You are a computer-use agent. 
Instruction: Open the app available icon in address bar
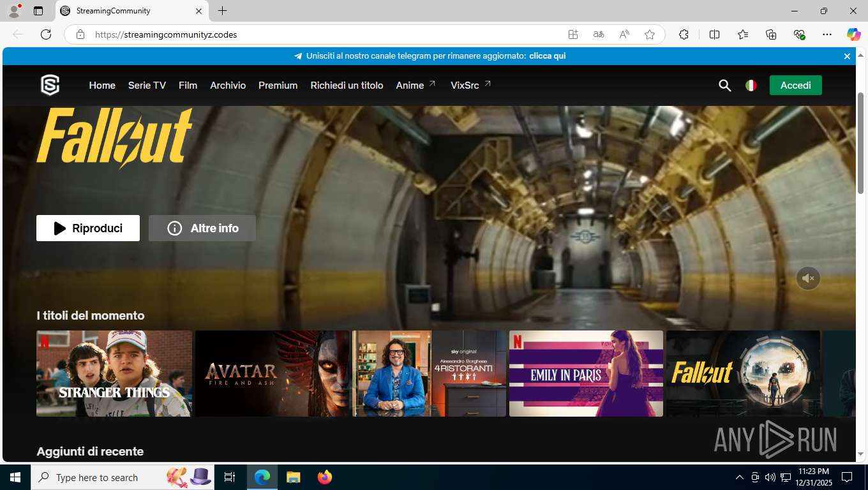(x=573, y=34)
